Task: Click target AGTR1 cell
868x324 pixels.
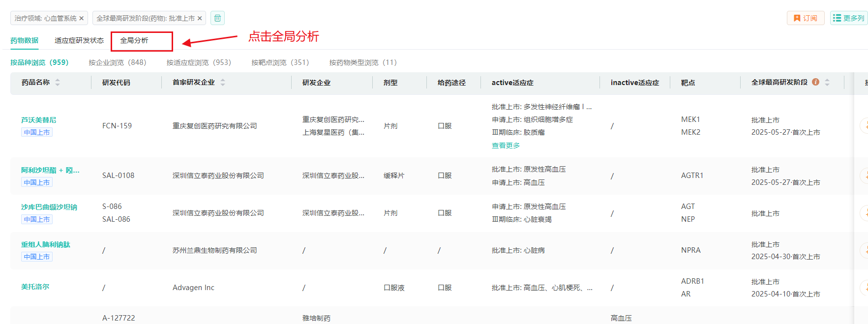Action: pos(692,176)
